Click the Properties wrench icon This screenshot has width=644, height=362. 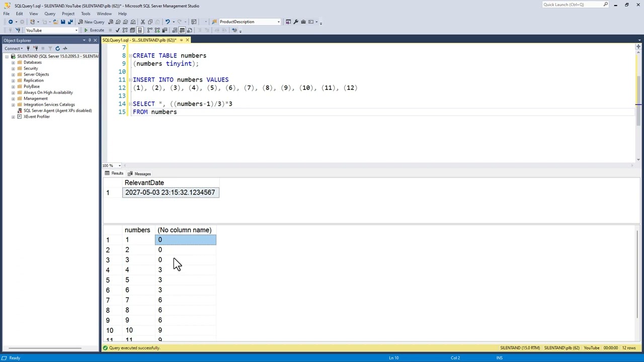pyautogui.click(x=296, y=22)
